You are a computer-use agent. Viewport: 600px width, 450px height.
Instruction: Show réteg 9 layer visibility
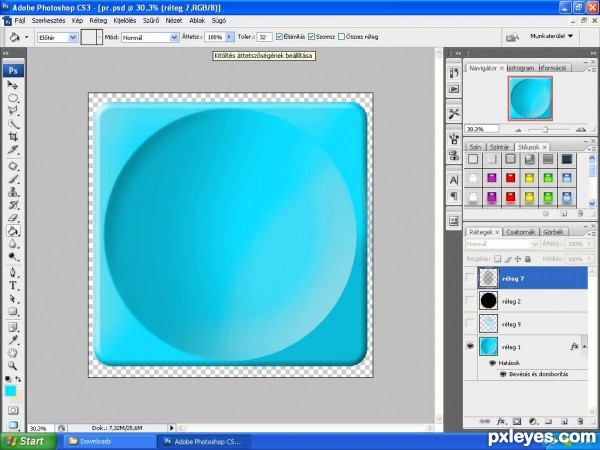[x=470, y=324]
